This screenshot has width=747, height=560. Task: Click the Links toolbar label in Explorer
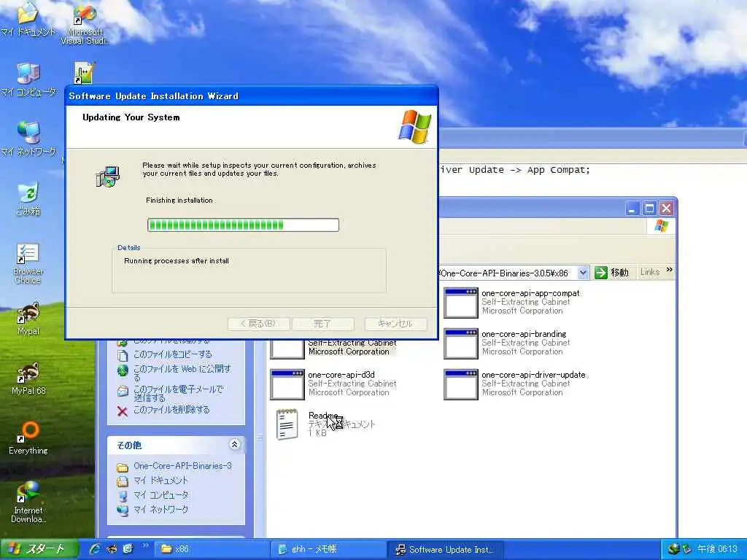(x=650, y=272)
